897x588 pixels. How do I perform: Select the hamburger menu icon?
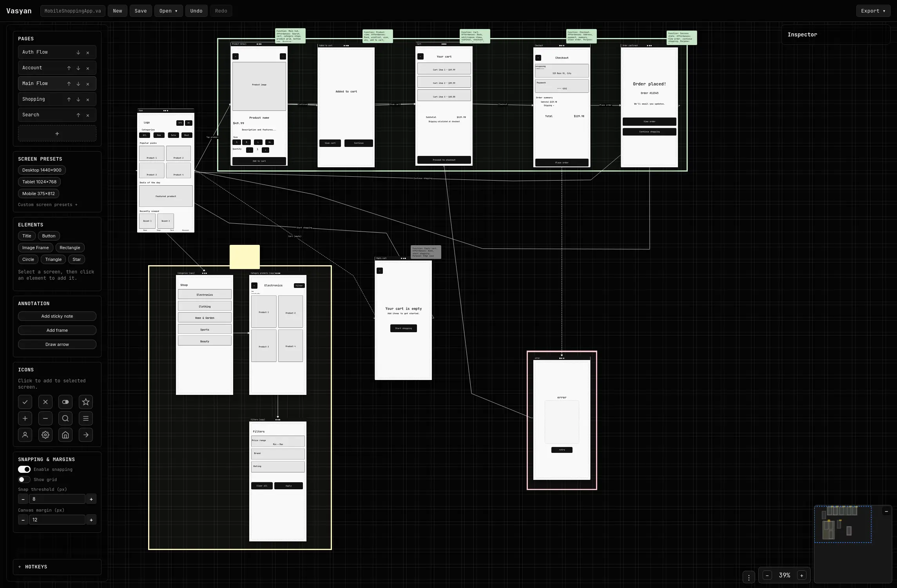click(85, 418)
